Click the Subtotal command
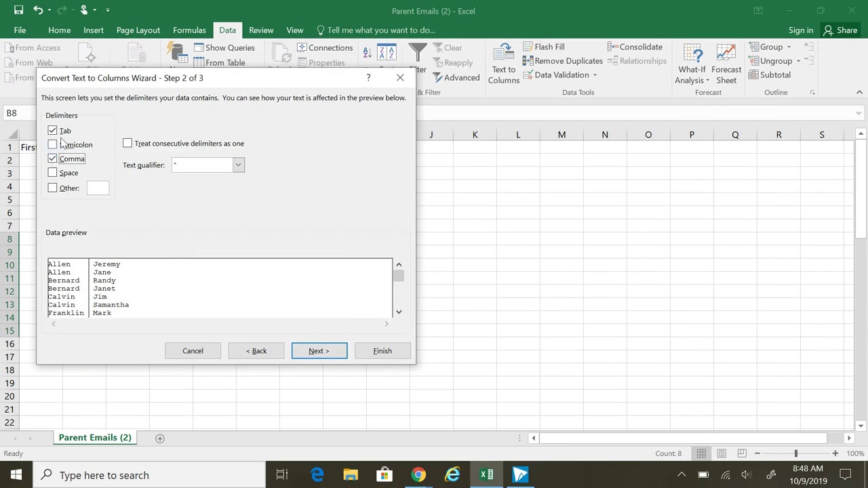The height and width of the screenshot is (488, 868). point(770,75)
